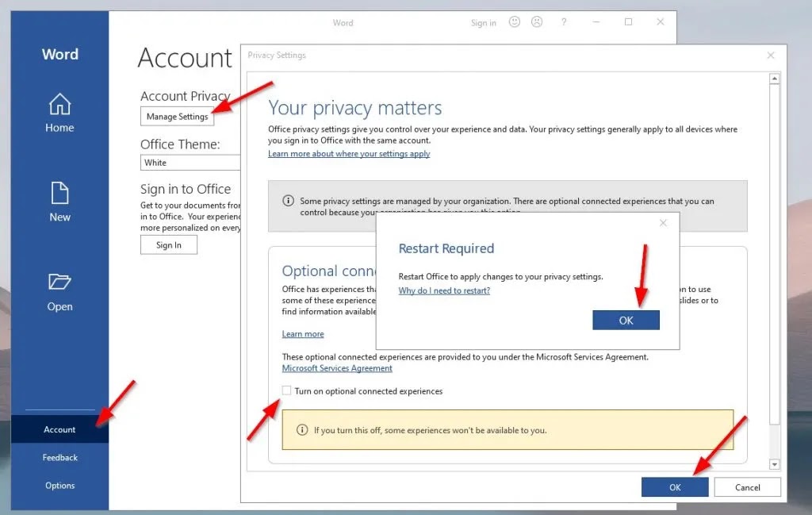Open the Microsoft Services Agreement link
Screen dimensions: 812x515
(337, 368)
